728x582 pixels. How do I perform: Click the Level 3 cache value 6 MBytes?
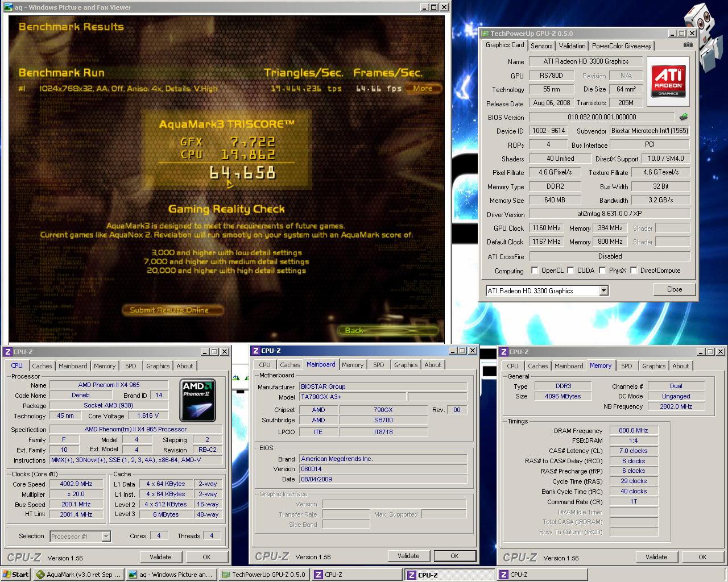[166, 514]
